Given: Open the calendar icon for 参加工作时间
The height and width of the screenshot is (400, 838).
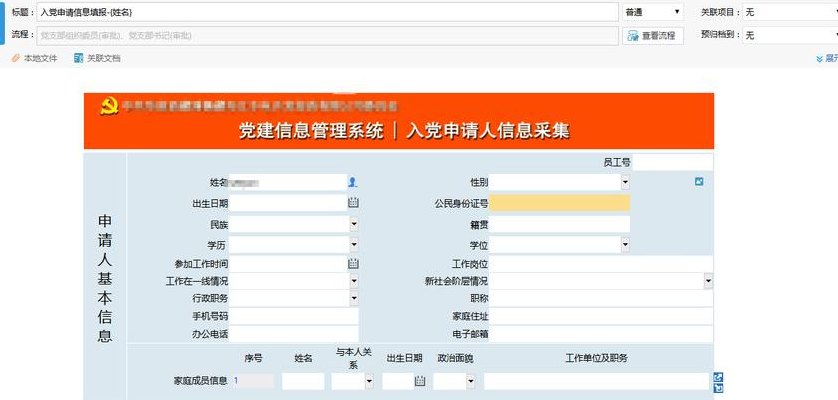Looking at the screenshot, I should pos(353,264).
